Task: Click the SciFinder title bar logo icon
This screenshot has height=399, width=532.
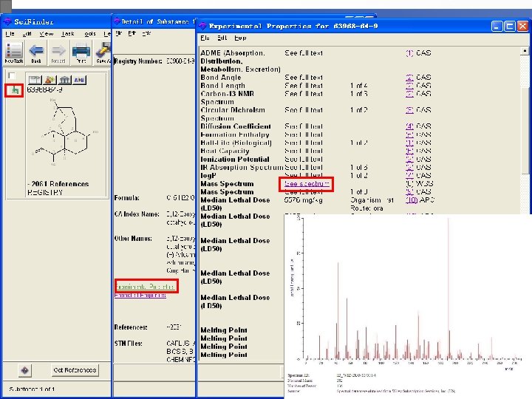Action: coord(7,21)
